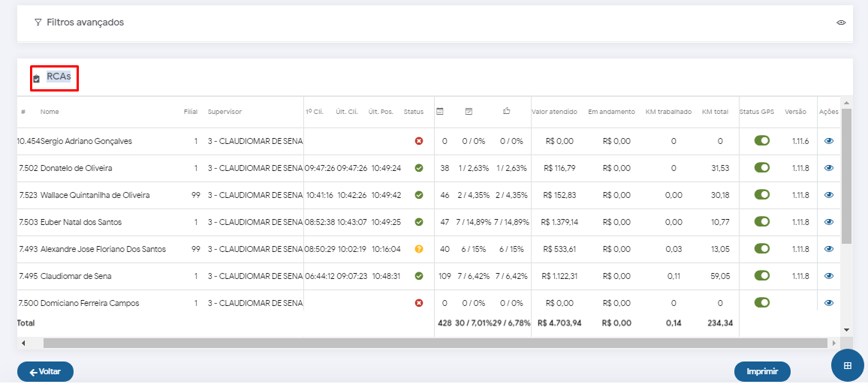Click the orange question status for Alexandre
This screenshot has height=387, width=868.
pyautogui.click(x=419, y=249)
